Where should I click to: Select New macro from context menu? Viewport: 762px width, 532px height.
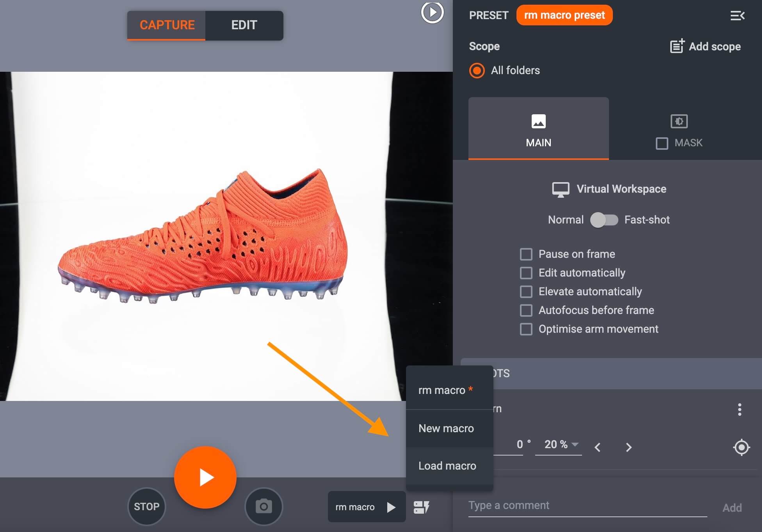click(x=446, y=428)
